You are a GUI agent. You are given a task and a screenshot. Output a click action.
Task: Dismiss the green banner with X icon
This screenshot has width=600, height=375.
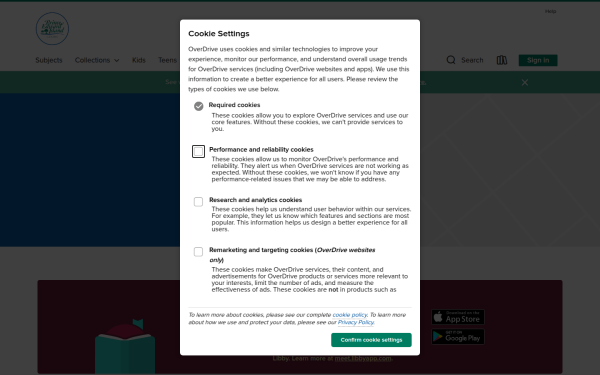pos(525,83)
